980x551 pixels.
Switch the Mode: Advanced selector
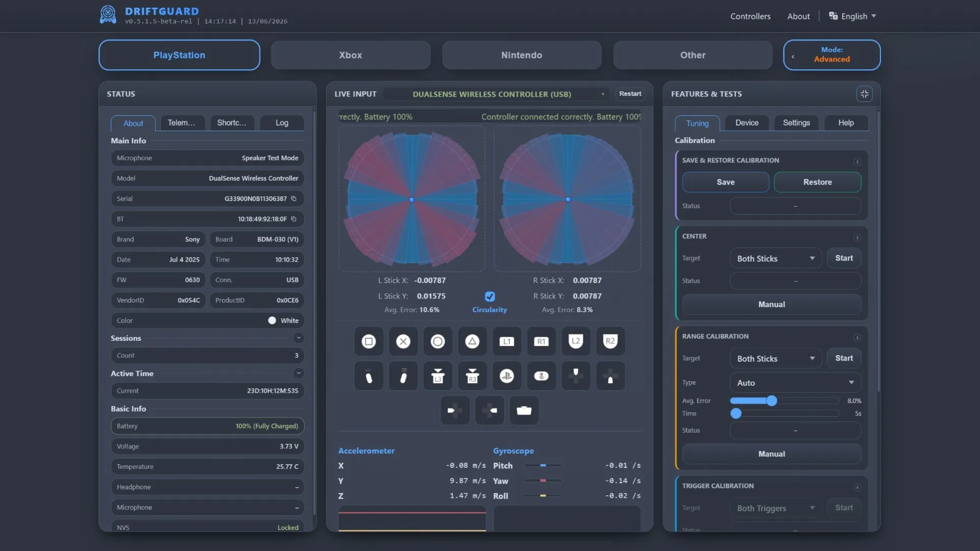831,55
